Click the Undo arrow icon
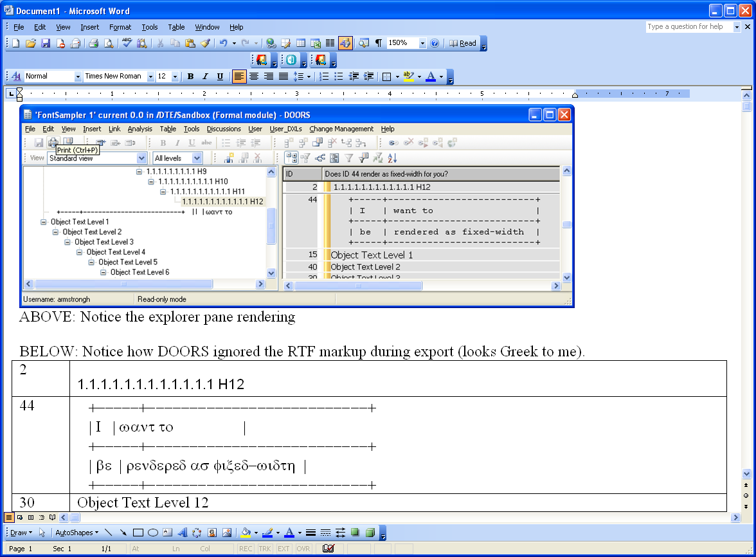The image size is (756, 557). (x=223, y=43)
